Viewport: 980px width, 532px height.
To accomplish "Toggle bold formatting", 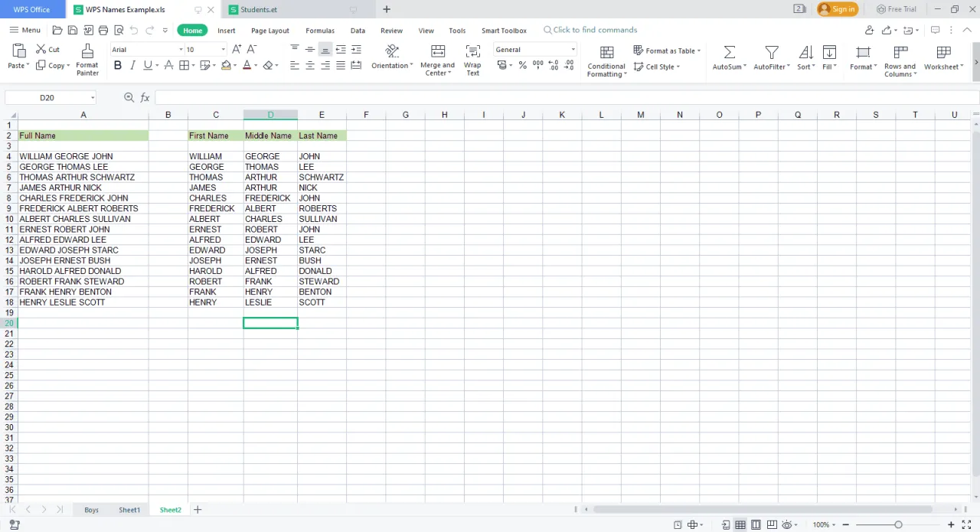I will (x=117, y=65).
